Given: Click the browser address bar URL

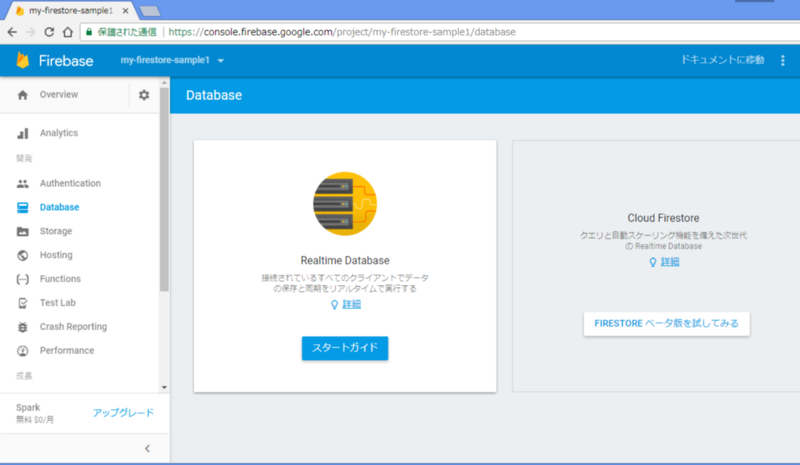Looking at the screenshot, I should tap(342, 32).
